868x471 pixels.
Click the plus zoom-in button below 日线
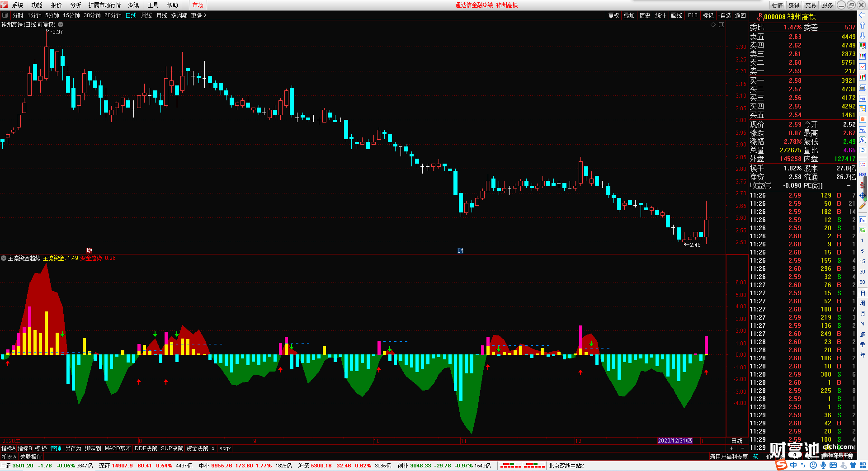[x=732, y=448]
